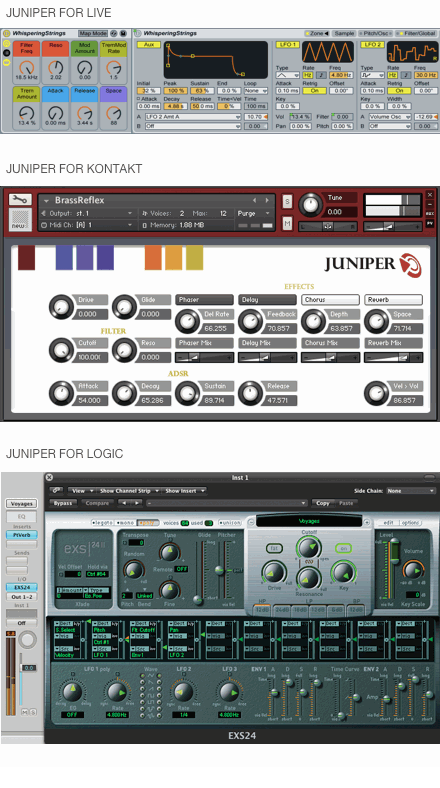Switch to the Sample tab in Live

(344, 33)
